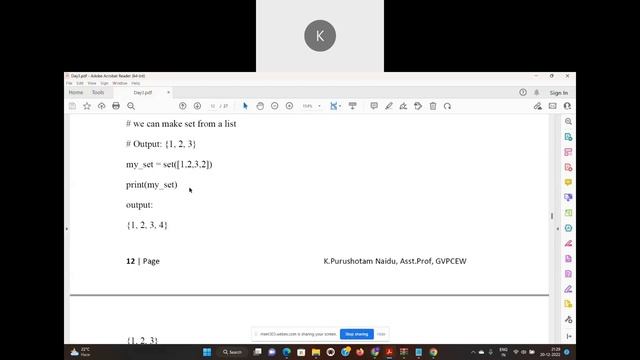Click the page number input field
Image resolution: width=640 pixels, height=360 pixels.
pyautogui.click(x=213, y=106)
